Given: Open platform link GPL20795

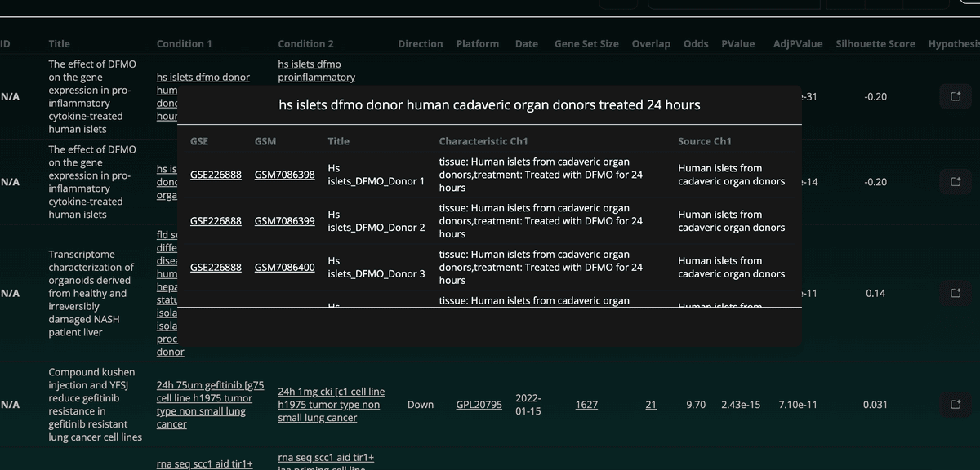Looking at the screenshot, I should 479,405.
